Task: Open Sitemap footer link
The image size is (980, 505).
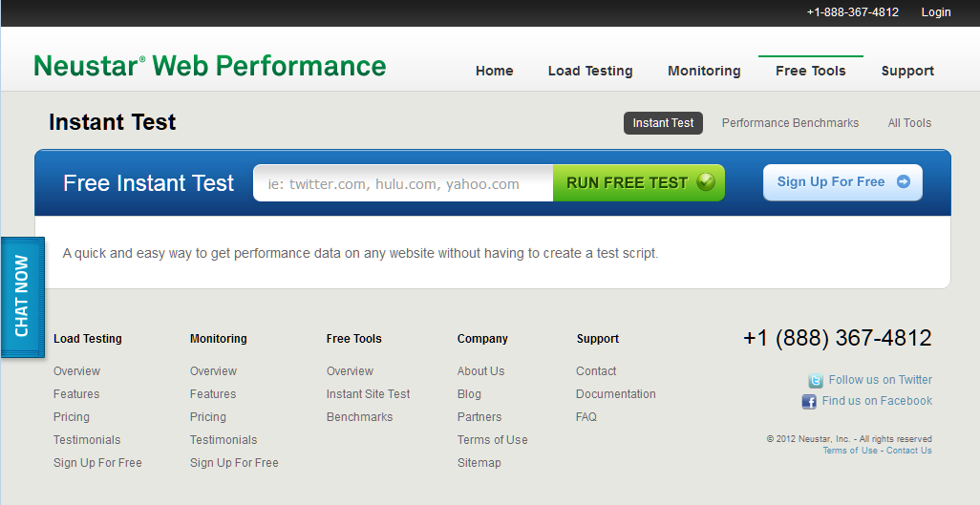Action: [x=479, y=463]
